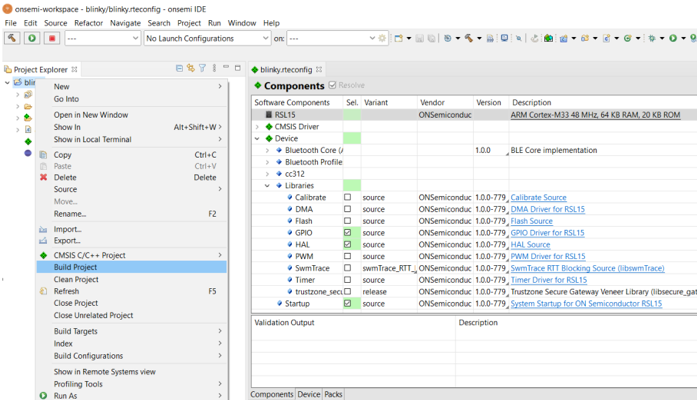Check the Timer component checkbox
This screenshot has height=400, width=697.
pyautogui.click(x=348, y=280)
